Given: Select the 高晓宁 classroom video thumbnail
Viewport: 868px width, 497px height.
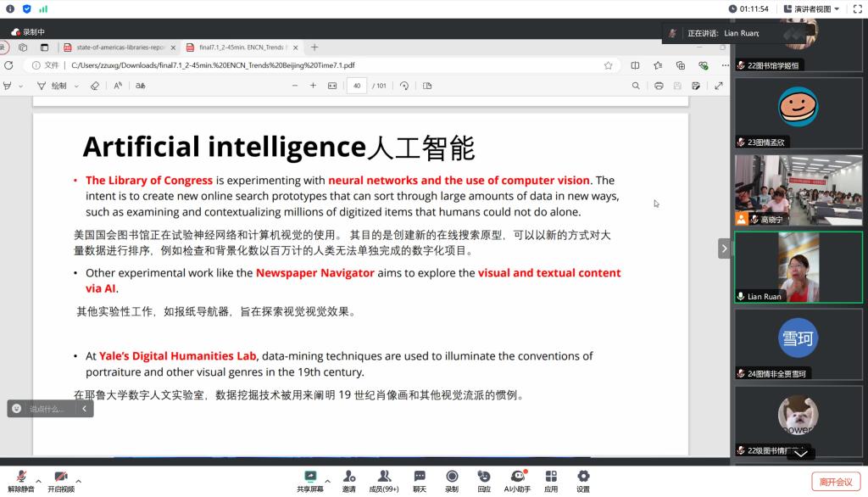Looking at the screenshot, I should pyautogui.click(x=798, y=190).
